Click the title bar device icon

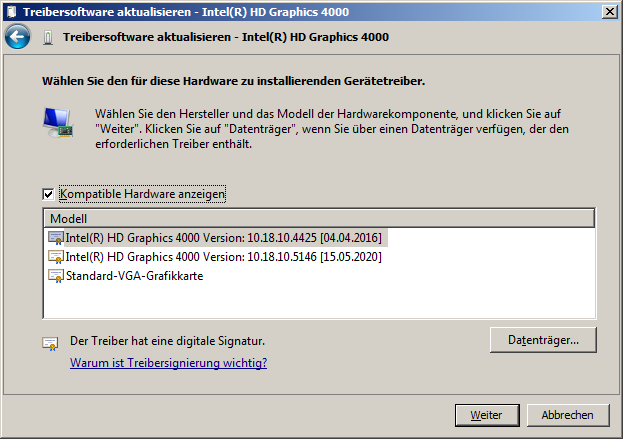pos(12,12)
